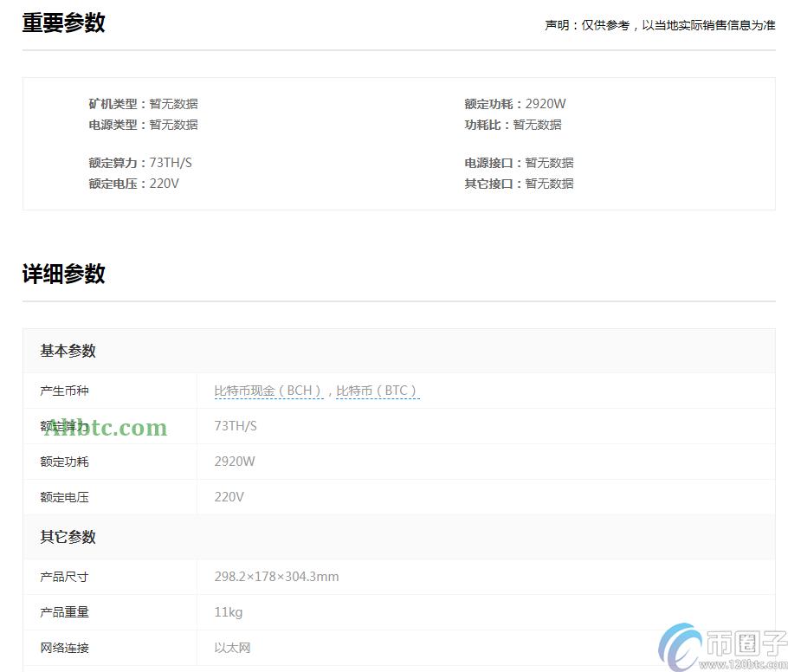The width and height of the screenshot is (788, 672).
Task: Click the 功耗比 暂无数据 value
Action: click(538, 124)
